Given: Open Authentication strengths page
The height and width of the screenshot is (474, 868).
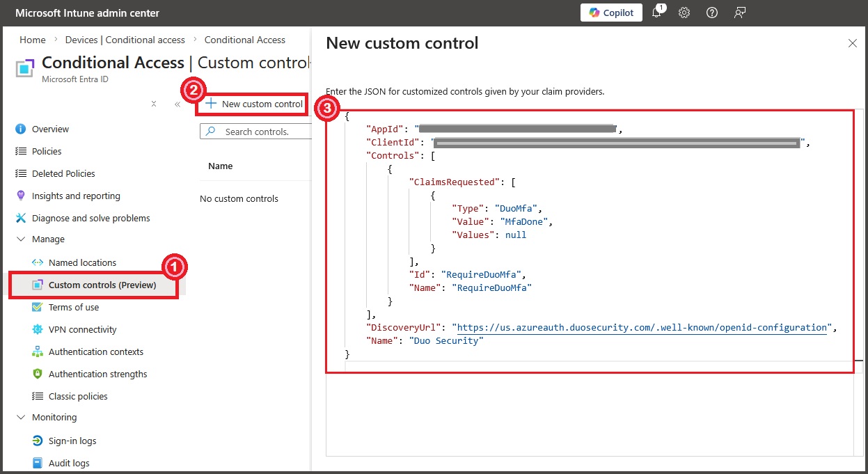Looking at the screenshot, I should pos(97,374).
